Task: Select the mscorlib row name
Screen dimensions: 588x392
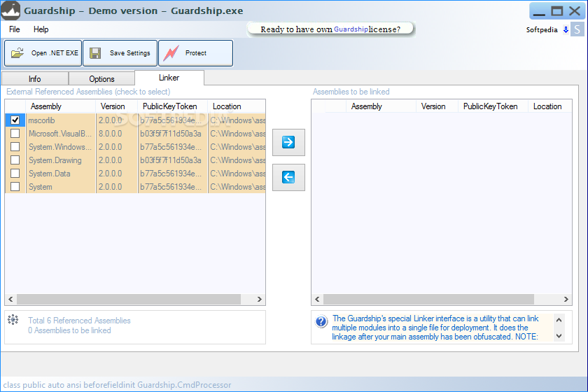Action: click(41, 120)
